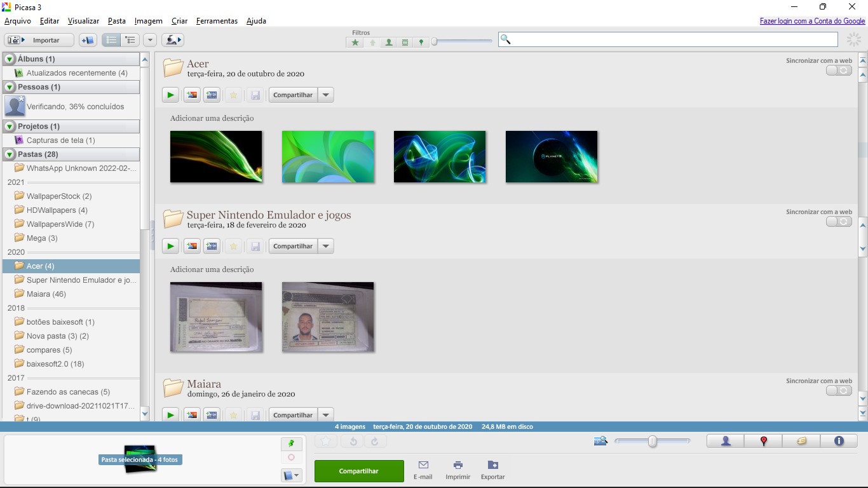Create movie from Super Nintendo folder
The image size is (868, 488).
point(212,246)
